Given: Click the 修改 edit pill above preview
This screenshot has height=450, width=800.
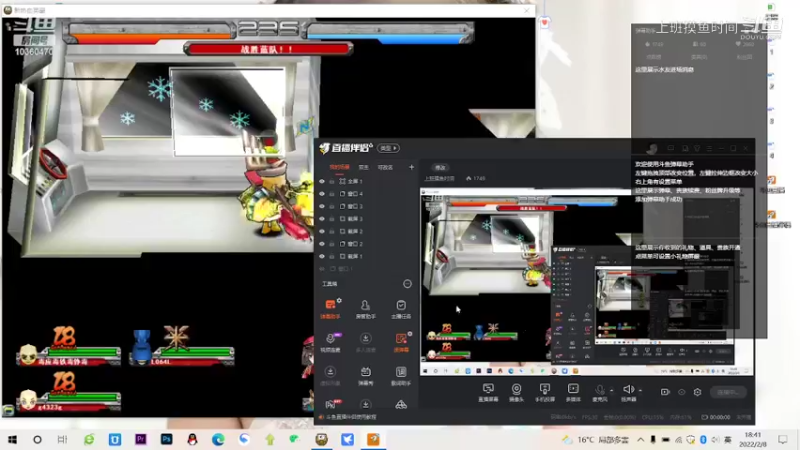Looking at the screenshot, I should coord(440,167).
